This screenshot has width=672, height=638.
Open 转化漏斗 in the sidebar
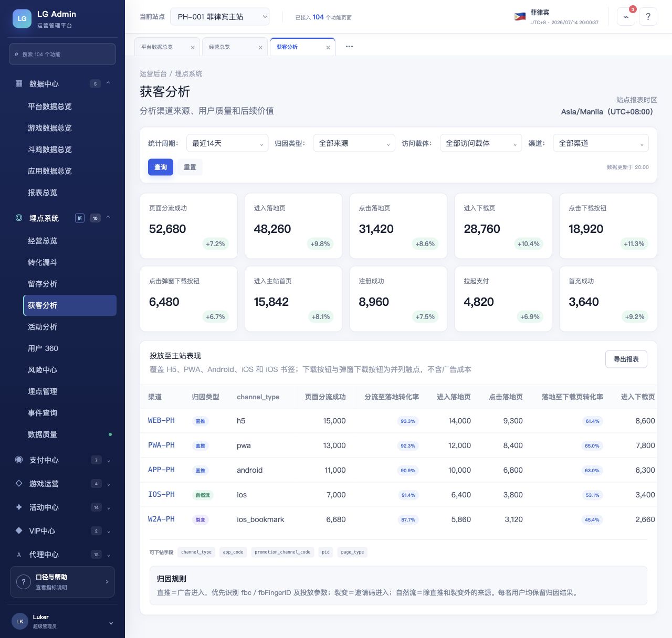pyautogui.click(x=43, y=262)
